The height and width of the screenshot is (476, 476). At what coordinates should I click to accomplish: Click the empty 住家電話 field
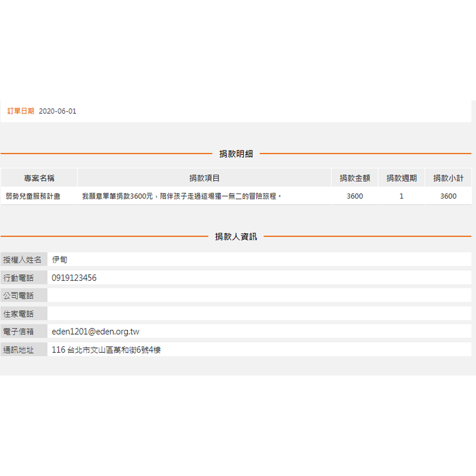point(259,313)
